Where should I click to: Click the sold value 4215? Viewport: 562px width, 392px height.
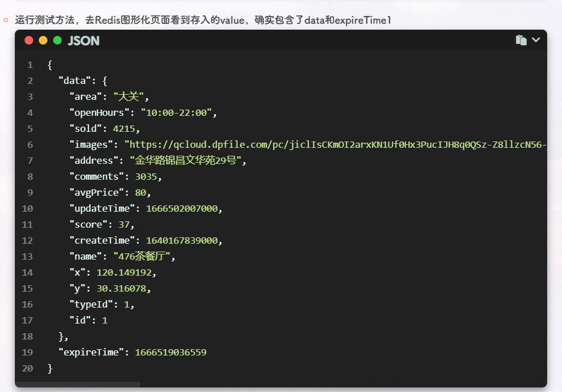[x=124, y=128]
